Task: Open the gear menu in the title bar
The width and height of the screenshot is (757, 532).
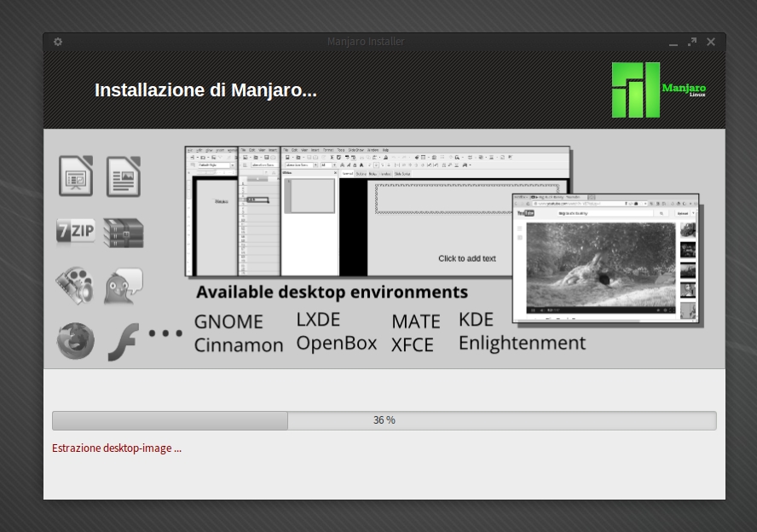Action: 58,42
